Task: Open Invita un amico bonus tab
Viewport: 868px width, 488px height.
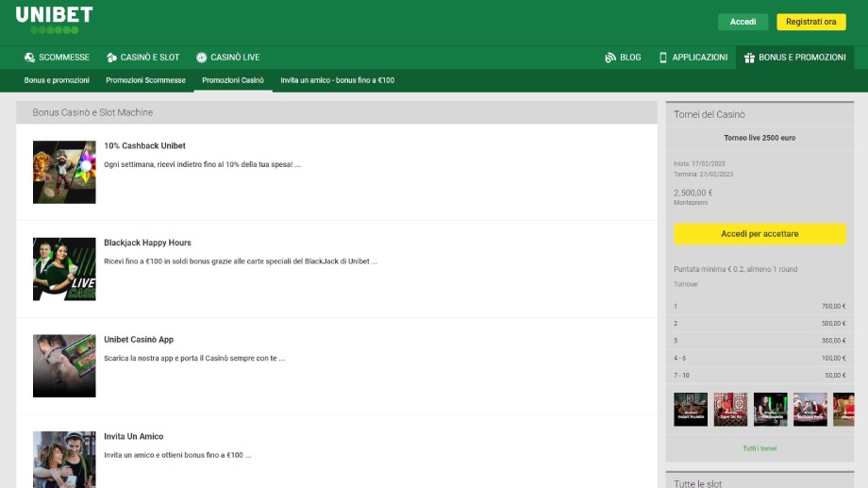Action: click(337, 80)
